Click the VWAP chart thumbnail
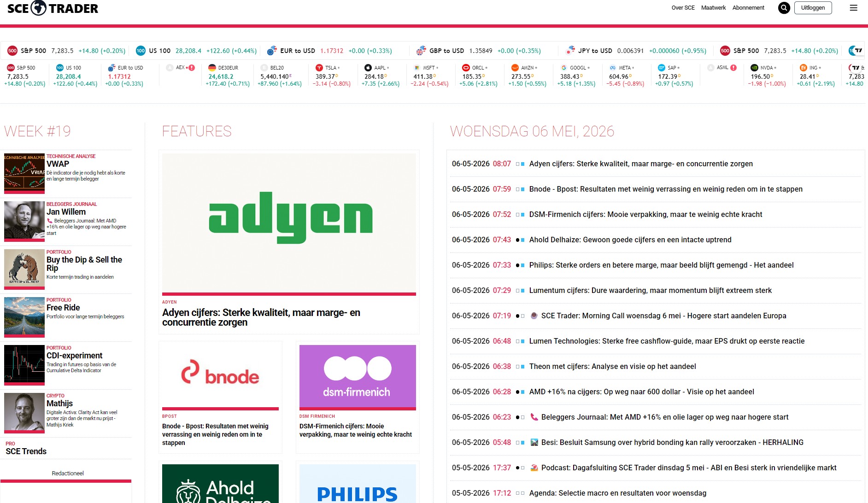The height and width of the screenshot is (503, 868). click(24, 173)
